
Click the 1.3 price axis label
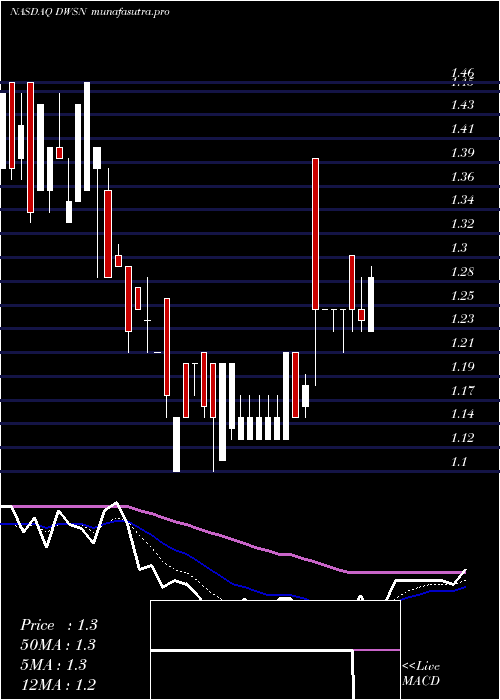point(459,248)
